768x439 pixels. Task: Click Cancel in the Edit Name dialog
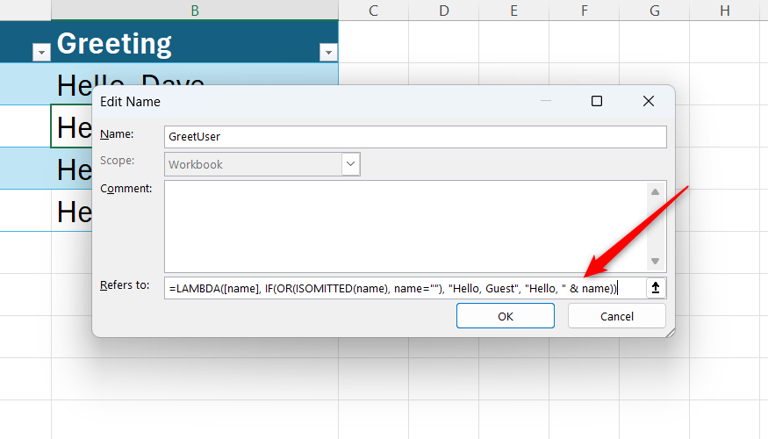(617, 316)
